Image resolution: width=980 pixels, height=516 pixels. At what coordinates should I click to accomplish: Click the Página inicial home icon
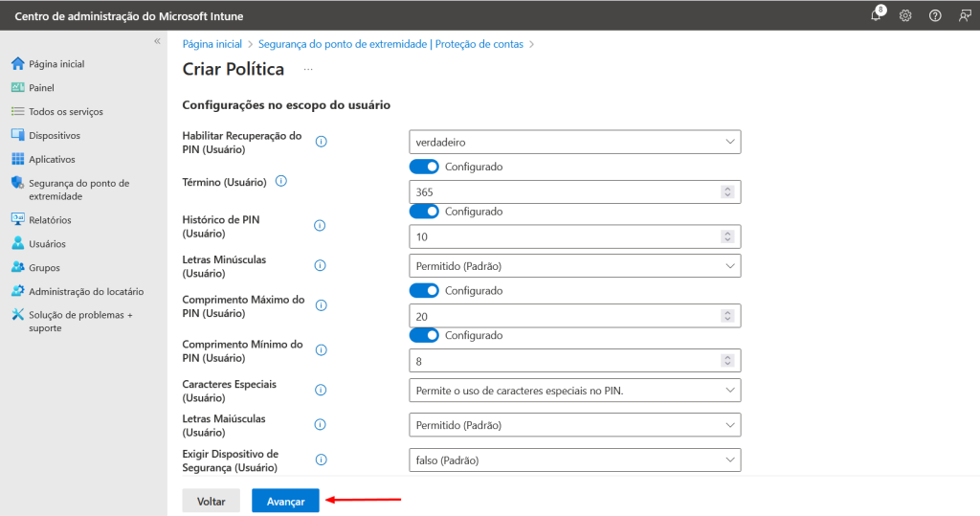pos(17,63)
